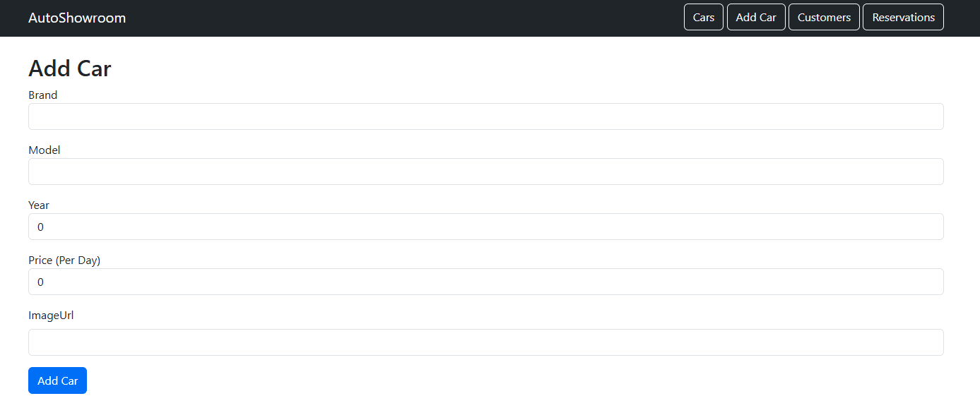980x420 pixels.
Task: Focus the ImageUrl text box
Action: click(485, 342)
